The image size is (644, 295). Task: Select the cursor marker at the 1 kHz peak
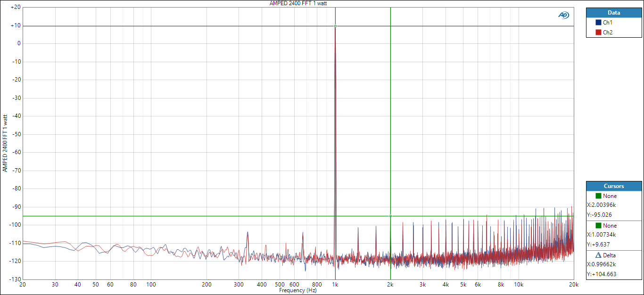(335, 26)
